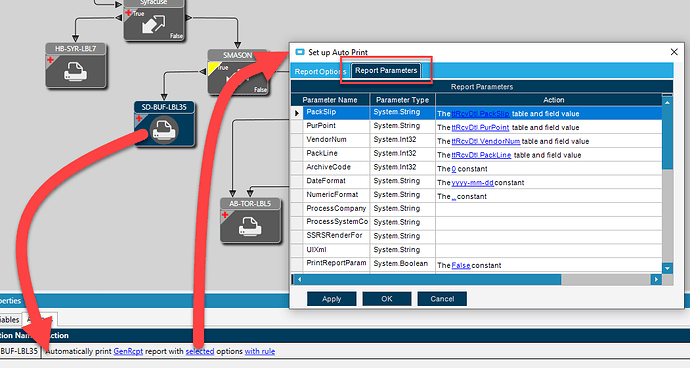Click the ArchiveCode System.Int32 type cell

tap(403, 167)
